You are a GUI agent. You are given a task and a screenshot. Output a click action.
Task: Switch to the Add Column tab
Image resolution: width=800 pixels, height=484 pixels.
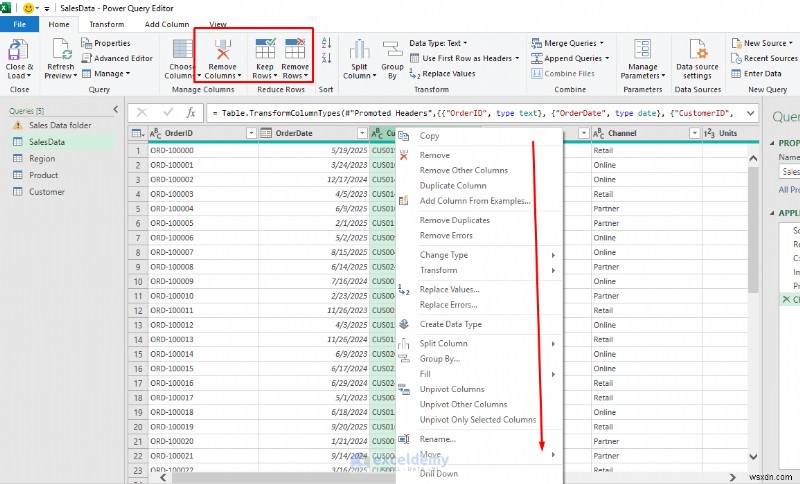[167, 24]
